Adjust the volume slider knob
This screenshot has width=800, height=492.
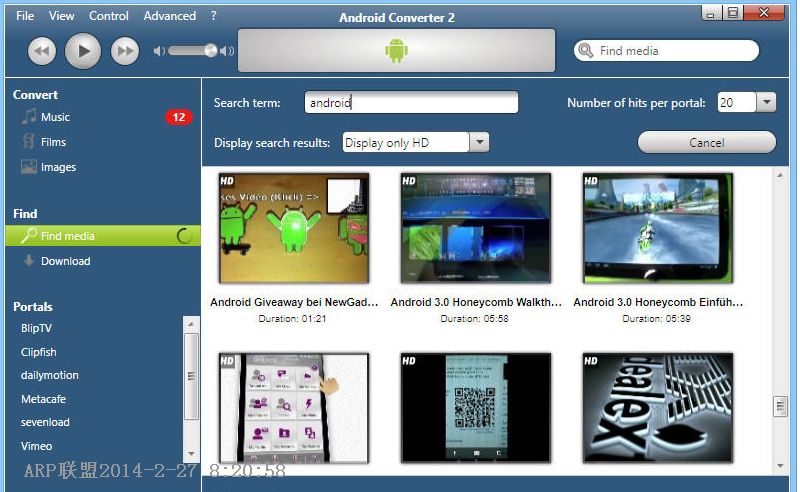211,51
